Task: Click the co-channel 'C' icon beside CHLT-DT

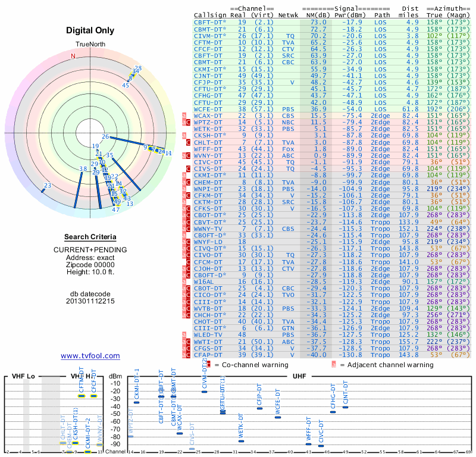Action: tap(188, 142)
